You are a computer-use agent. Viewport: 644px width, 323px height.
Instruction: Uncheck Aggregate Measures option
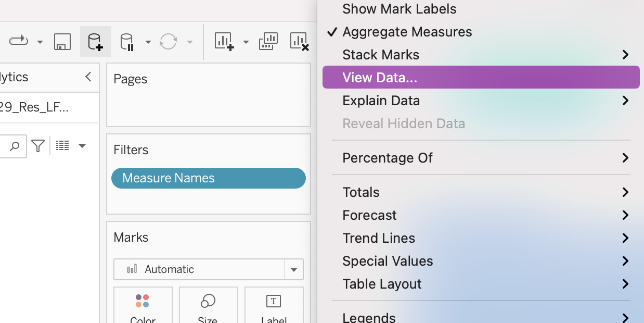pos(407,32)
